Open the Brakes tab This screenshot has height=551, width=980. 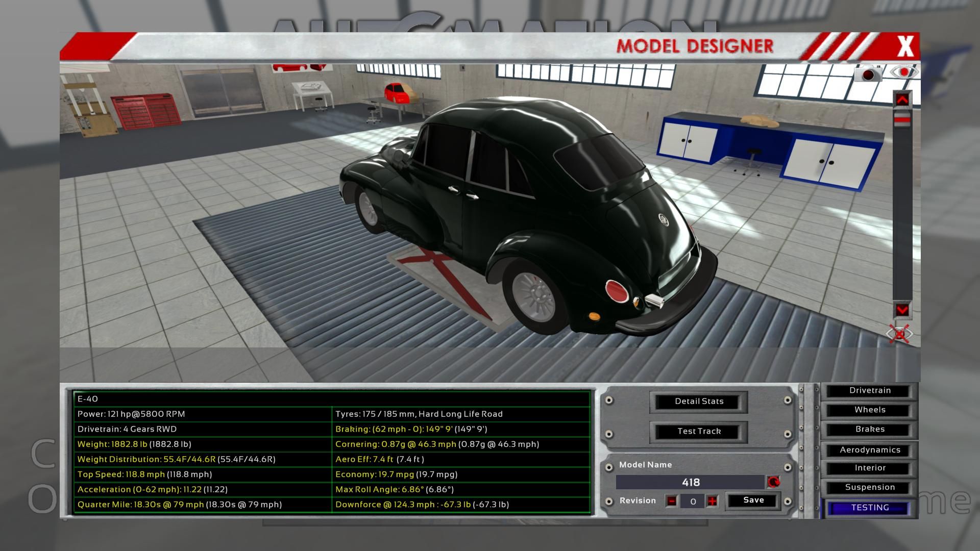(869, 430)
